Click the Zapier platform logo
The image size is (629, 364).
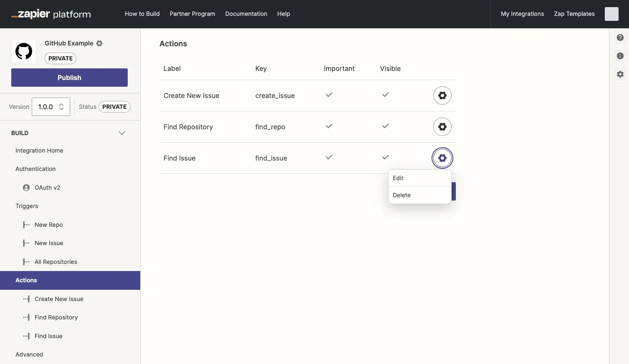pyautogui.click(x=51, y=14)
